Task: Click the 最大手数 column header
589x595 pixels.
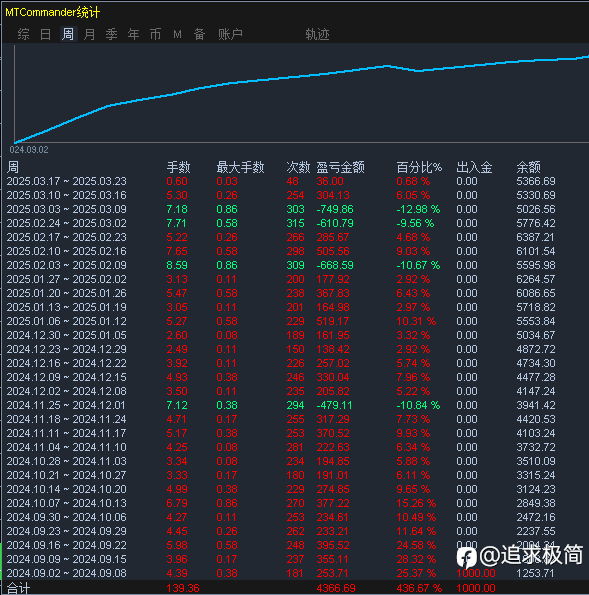Action: click(240, 167)
